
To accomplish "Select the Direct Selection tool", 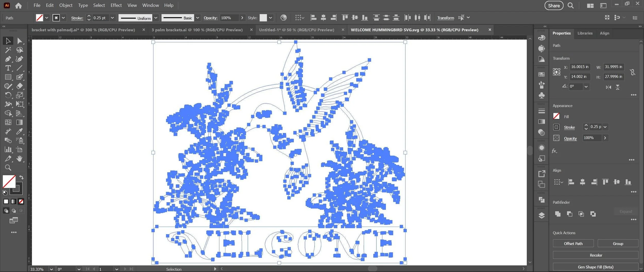I will (x=20, y=41).
